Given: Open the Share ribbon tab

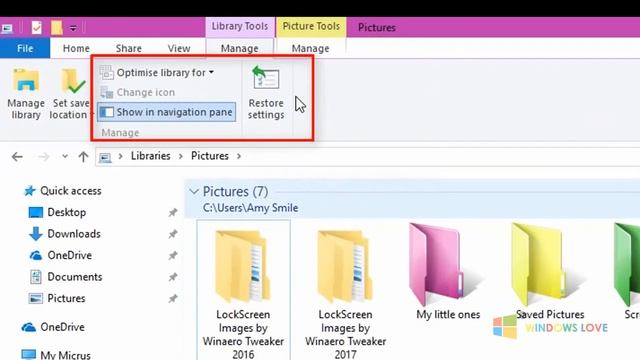Looking at the screenshot, I should pyautogui.click(x=128, y=48).
